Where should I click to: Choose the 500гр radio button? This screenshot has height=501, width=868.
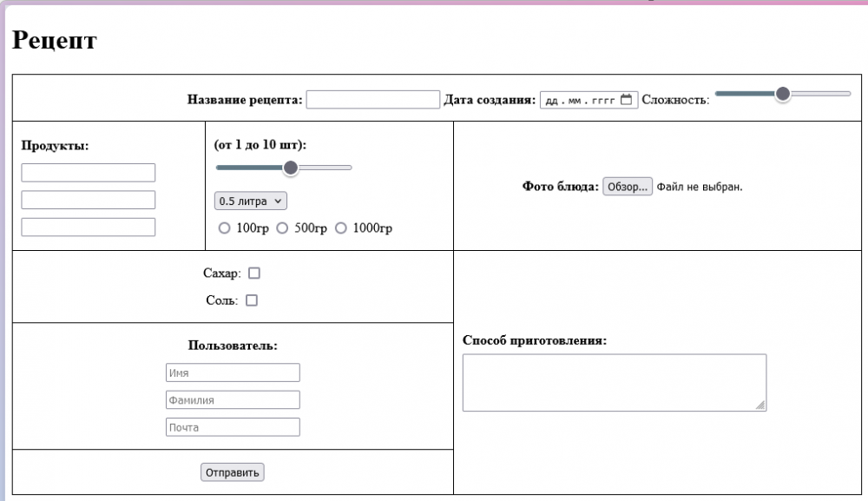point(282,228)
